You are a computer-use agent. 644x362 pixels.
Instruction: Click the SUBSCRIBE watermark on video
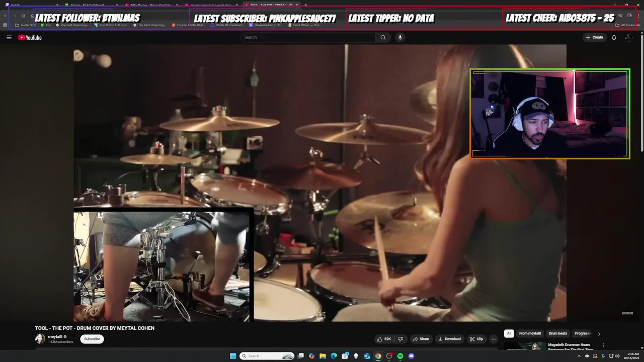click(627, 313)
